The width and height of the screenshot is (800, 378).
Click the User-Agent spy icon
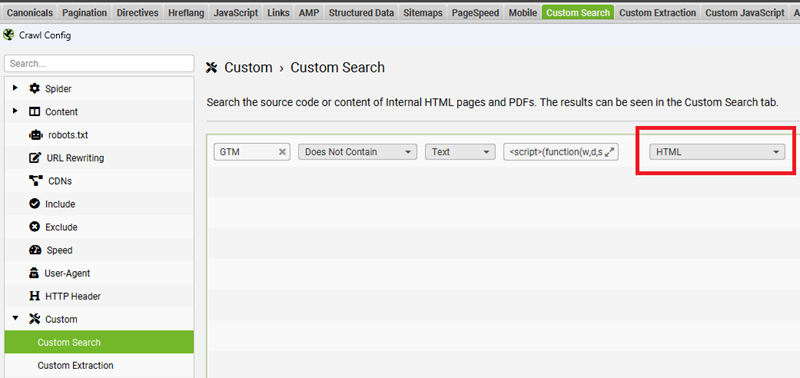tap(34, 273)
